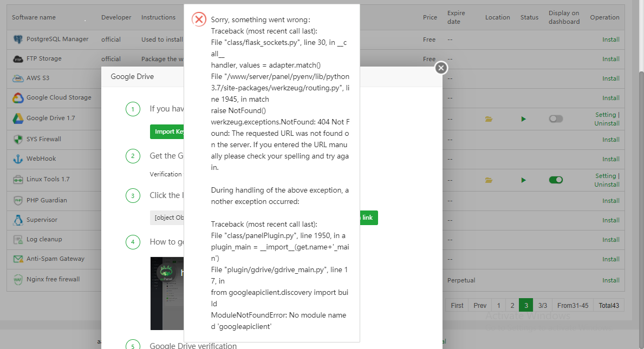Image resolution: width=644 pixels, height=349 pixels.
Task: Click the red error icon in message
Action: pos(199,19)
